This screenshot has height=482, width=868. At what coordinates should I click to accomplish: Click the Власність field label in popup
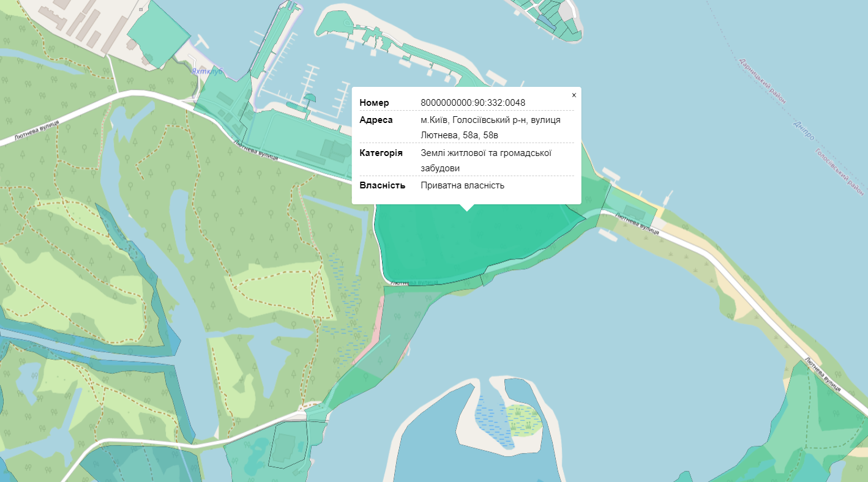coord(382,185)
